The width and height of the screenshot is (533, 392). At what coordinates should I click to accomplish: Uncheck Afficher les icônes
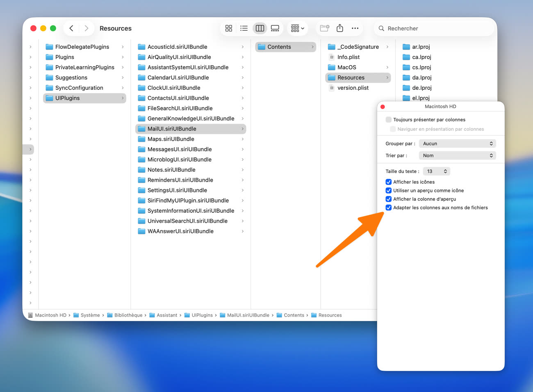[x=388, y=182]
